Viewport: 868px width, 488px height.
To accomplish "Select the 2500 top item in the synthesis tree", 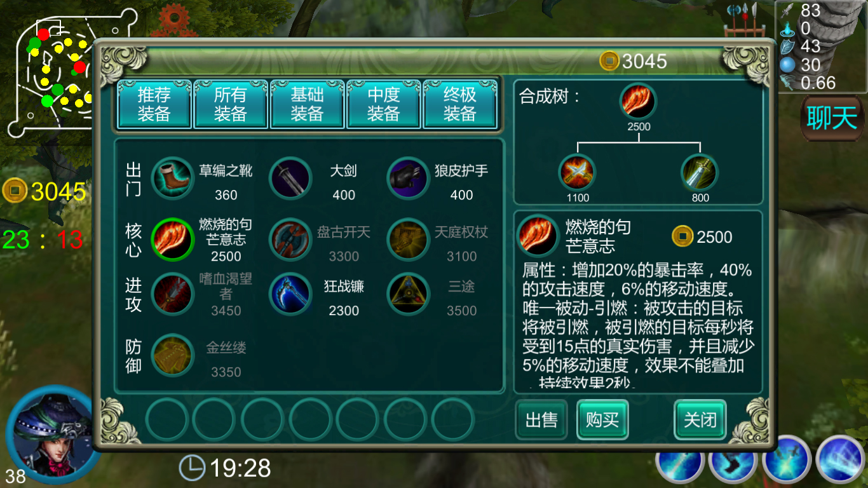I will (x=639, y=102).
